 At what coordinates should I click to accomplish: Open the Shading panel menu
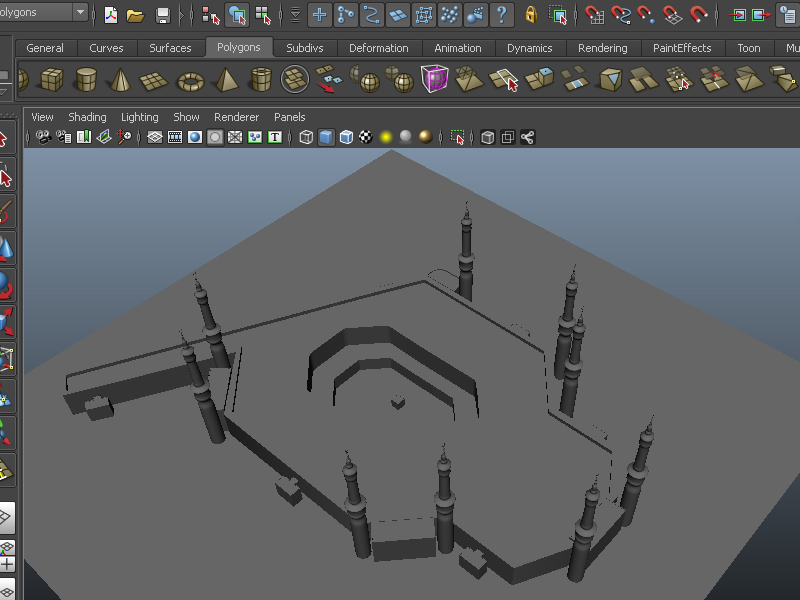(x=87, y=117)
